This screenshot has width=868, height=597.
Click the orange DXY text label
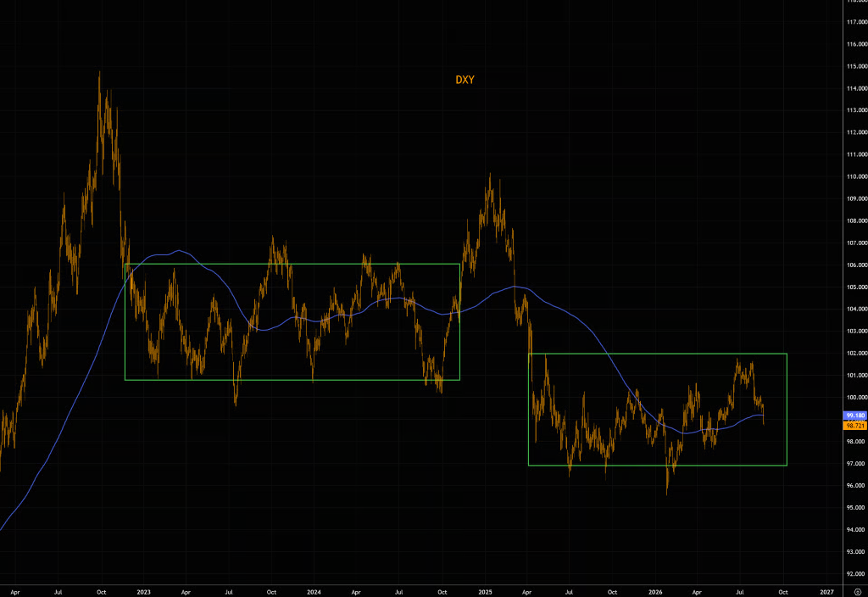click(x=465, y=80)
